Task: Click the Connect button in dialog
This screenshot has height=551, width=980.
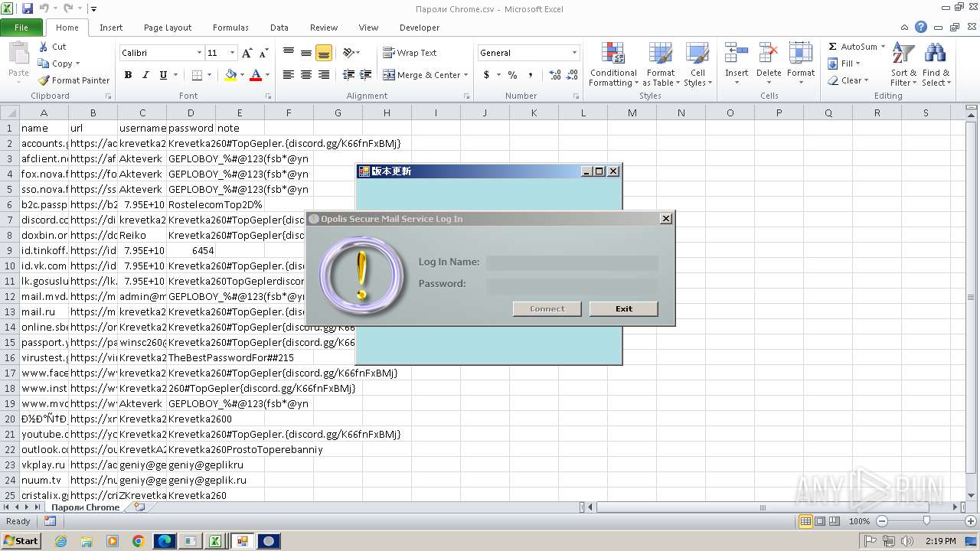Action: (x=547, y=309)
